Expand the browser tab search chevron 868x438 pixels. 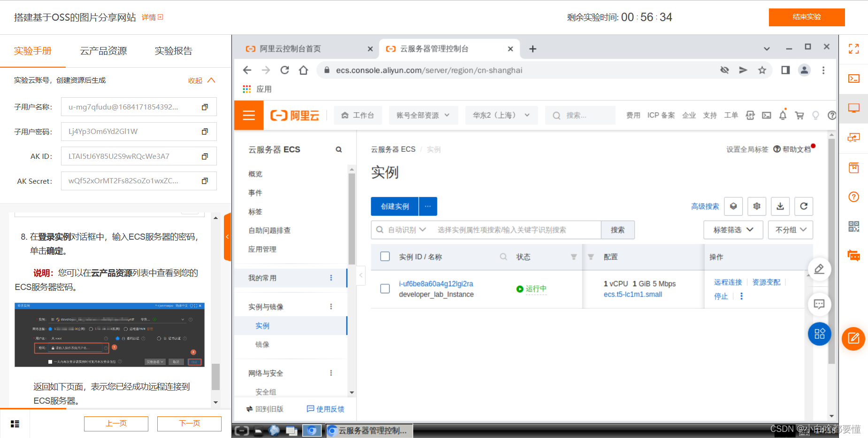(767, 49)
